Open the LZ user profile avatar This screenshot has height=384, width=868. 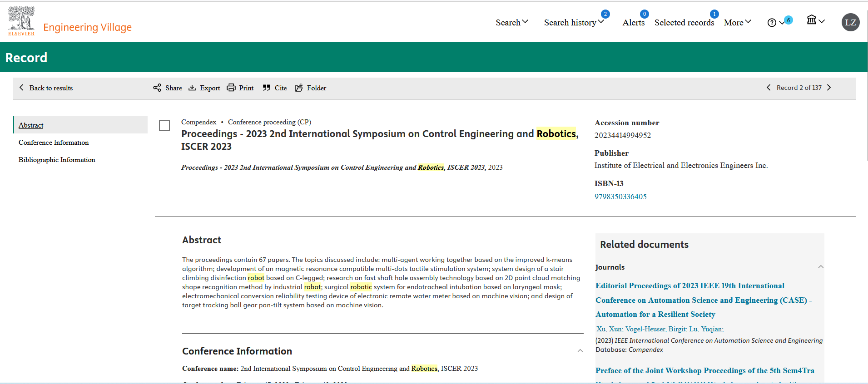click(x=850, y=22)
